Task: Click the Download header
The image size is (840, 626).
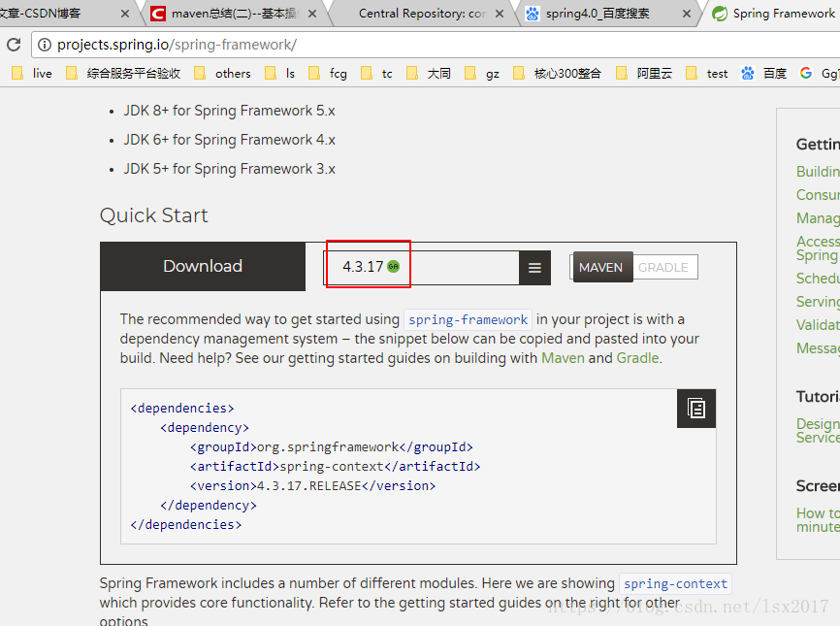Action: (203, 266)
